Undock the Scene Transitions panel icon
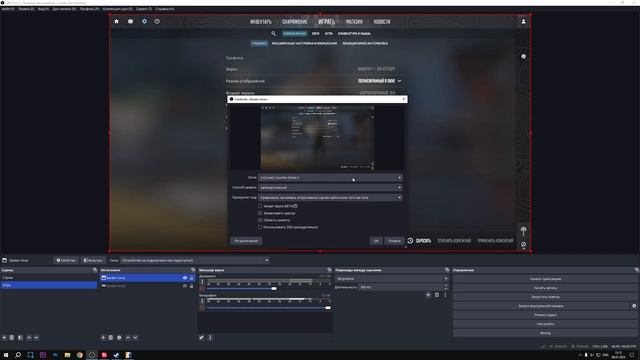640x360 pixels. coord(447,270)
